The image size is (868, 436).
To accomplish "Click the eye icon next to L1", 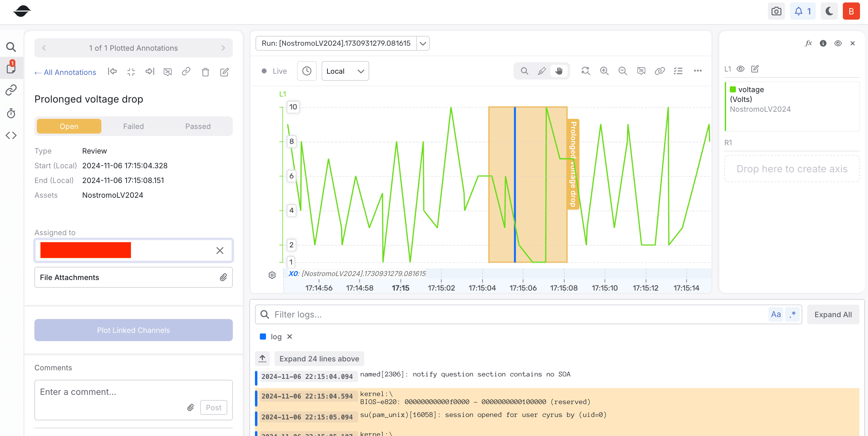I will pyautogui.click(x=740, y=68).
